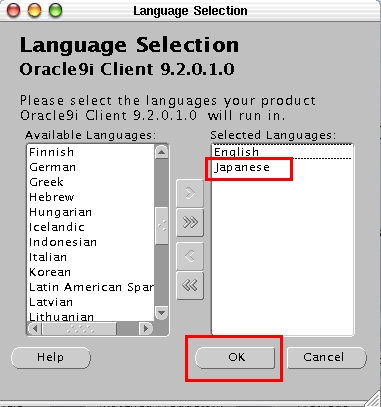Select Hebrew in Available Languages
This screenshot has width=381, height=407.
pos(90,197)
